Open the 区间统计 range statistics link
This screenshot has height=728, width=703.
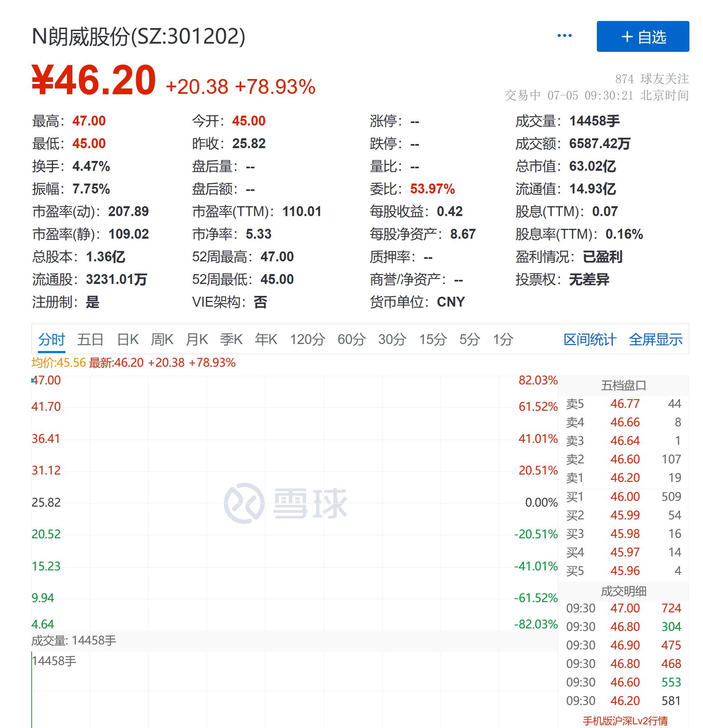590,340
